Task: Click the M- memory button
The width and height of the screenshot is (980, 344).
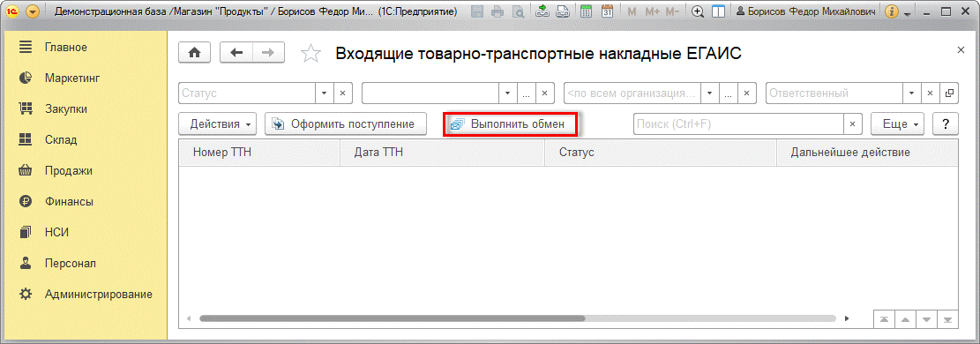Action: point(672,11)
